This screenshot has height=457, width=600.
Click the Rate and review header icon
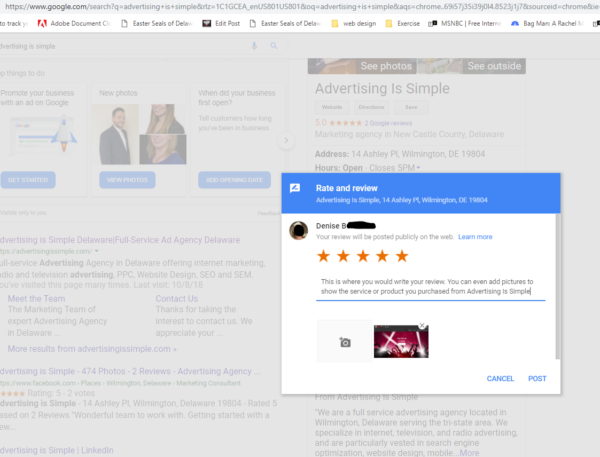point(295,187)
